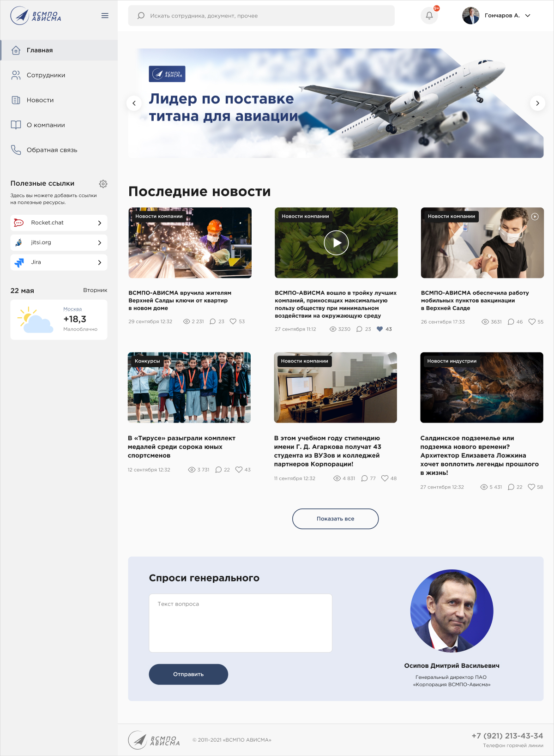Click the hotline number +7 (921) 213-43-34
554x756 pixels.
tap(507, 736)
